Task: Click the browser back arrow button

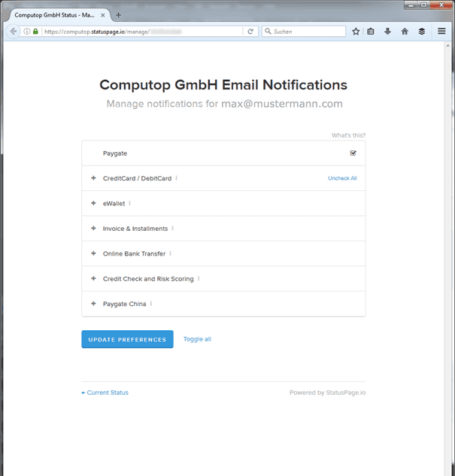Action: 14,32
